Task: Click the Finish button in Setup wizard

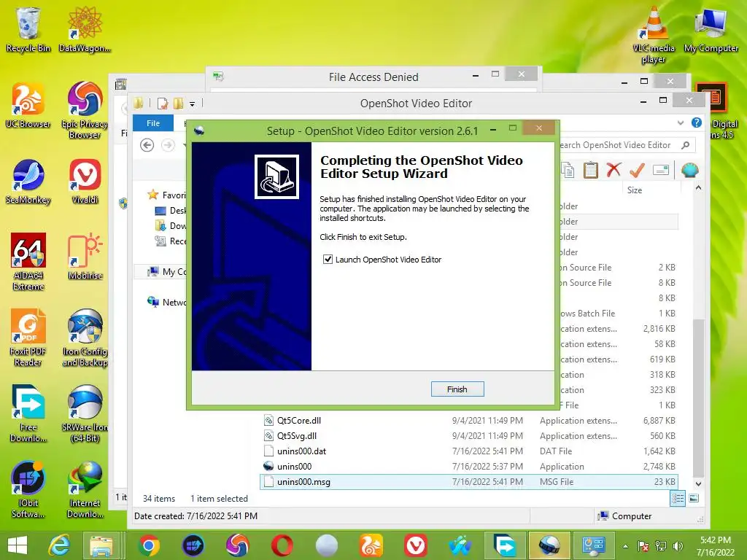Action: (x=457, y=389)
